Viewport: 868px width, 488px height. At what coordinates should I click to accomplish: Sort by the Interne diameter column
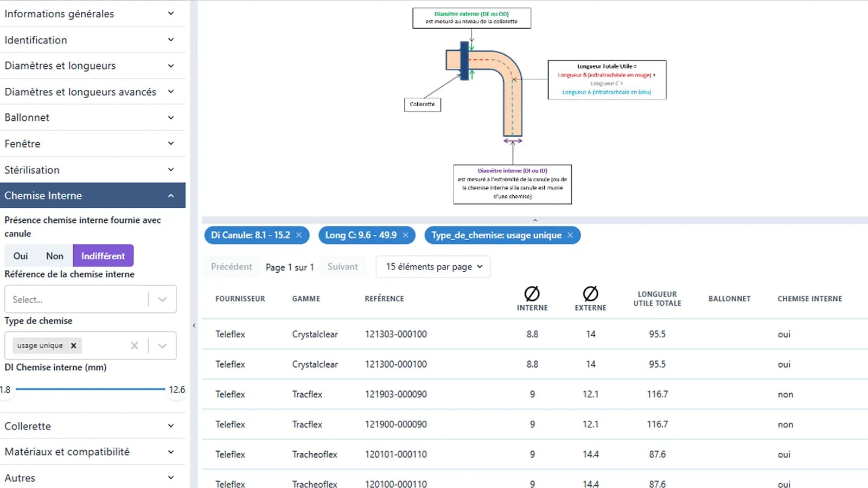pyautogui.click(x=532, y=299)
